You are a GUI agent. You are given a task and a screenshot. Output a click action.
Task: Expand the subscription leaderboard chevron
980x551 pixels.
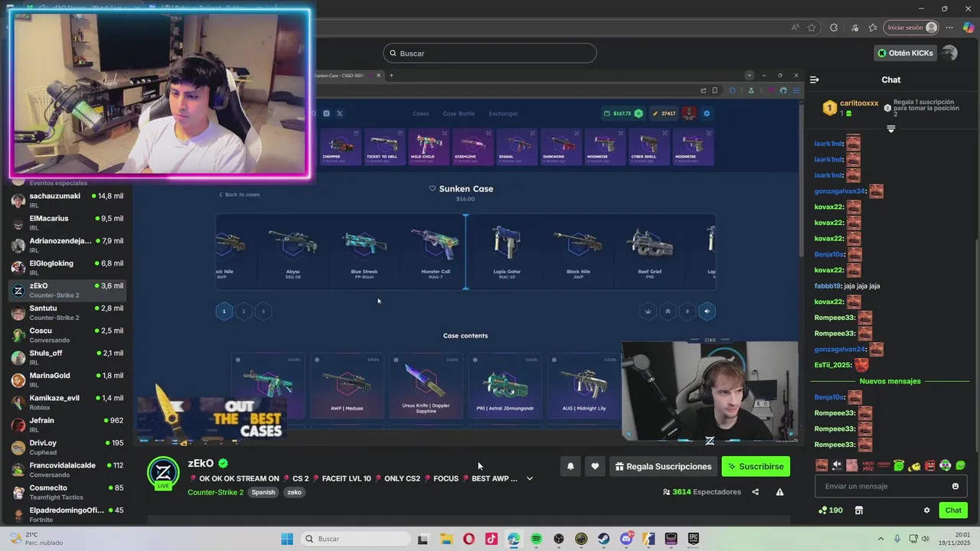890,129
